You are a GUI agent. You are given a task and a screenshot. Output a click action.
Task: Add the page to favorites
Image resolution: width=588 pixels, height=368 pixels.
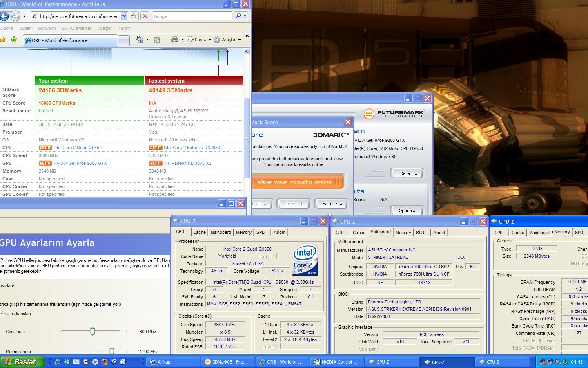[14, 40]
